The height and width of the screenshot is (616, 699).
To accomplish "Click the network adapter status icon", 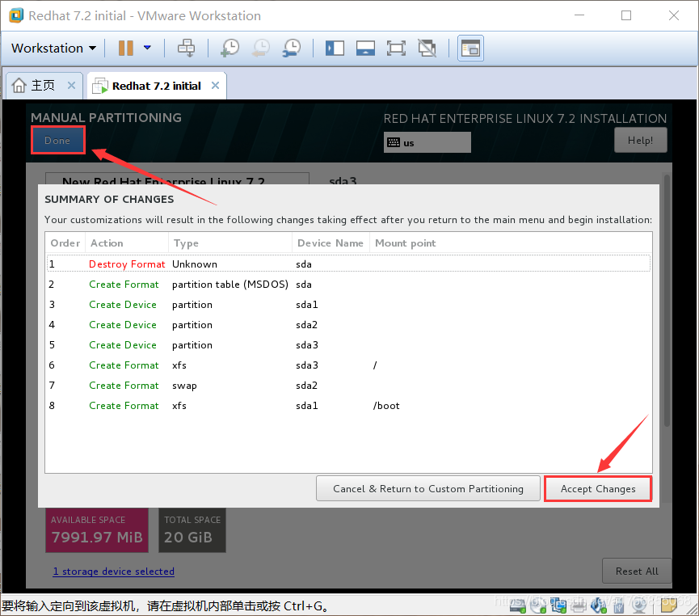I will point(558,605).
